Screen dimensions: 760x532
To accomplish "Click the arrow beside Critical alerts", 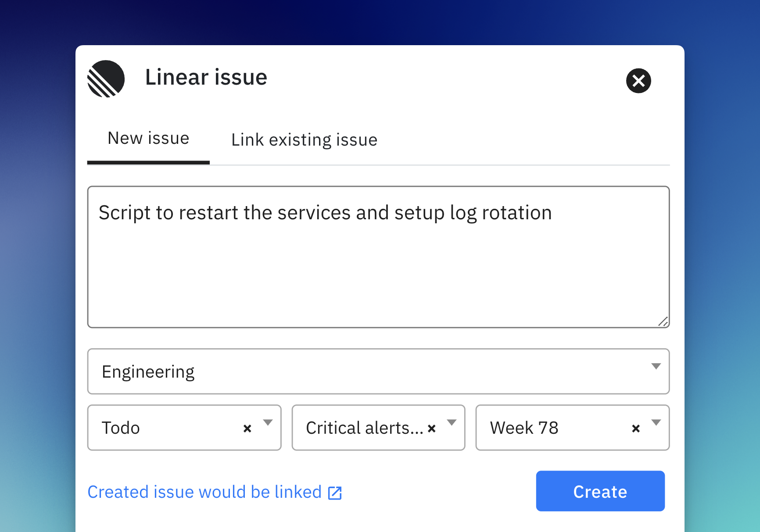I will coord(452,422).
